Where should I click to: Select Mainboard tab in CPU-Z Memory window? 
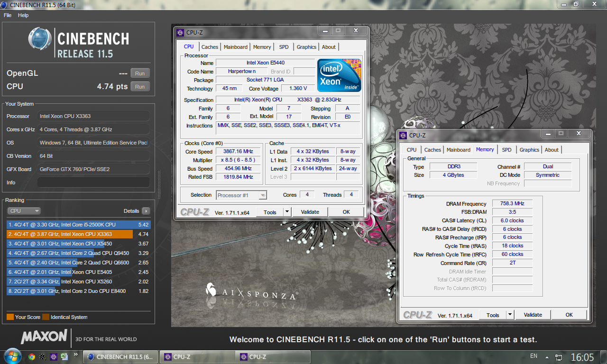click(x=459, y=150)
